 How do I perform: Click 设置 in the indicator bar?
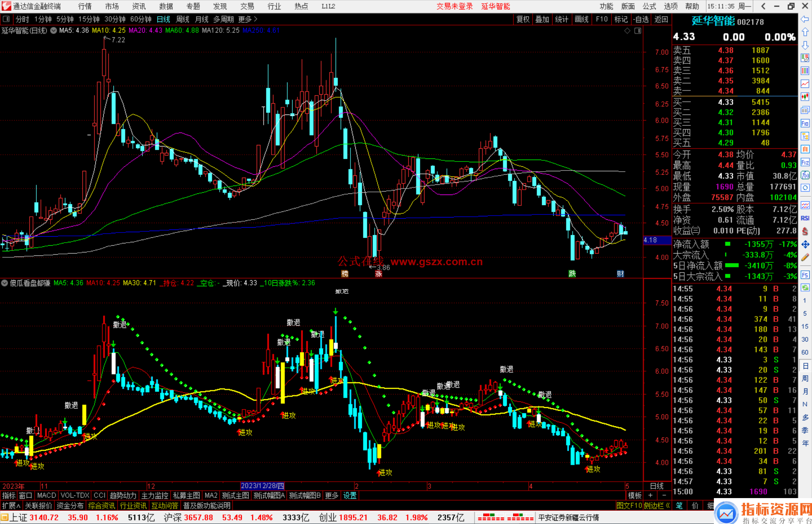350,495
